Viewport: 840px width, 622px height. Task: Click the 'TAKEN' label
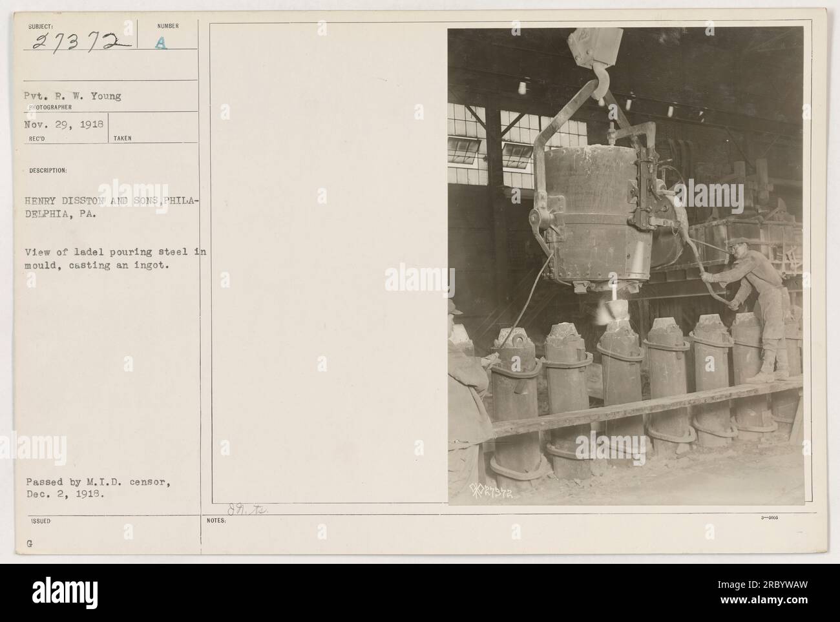coord(124,138)
